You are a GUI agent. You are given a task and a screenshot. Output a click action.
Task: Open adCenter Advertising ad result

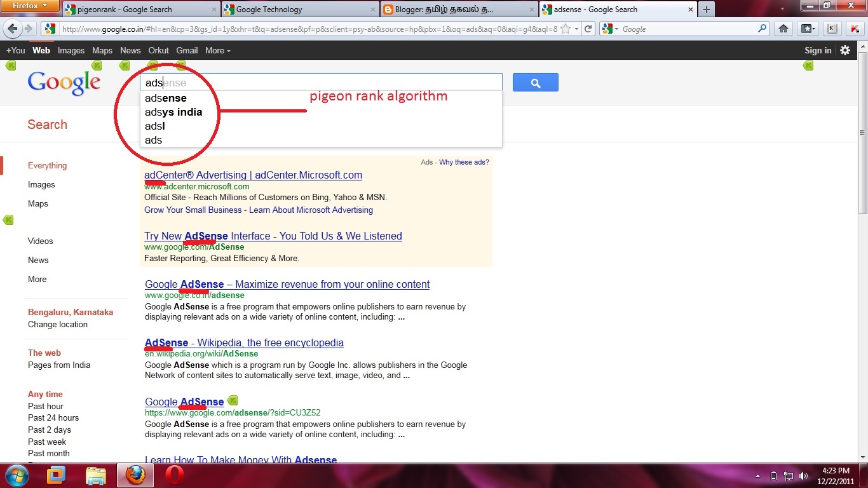point(253,175)
